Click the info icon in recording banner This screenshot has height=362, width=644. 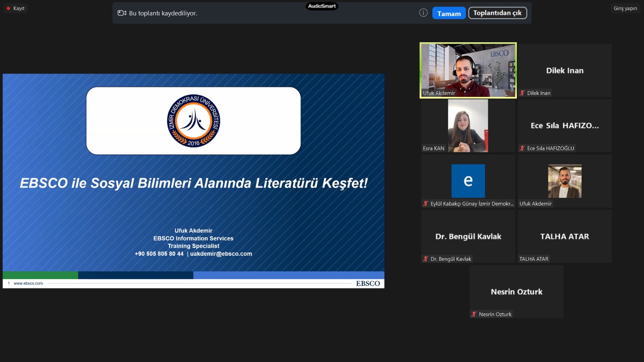[x=423, y=13]
